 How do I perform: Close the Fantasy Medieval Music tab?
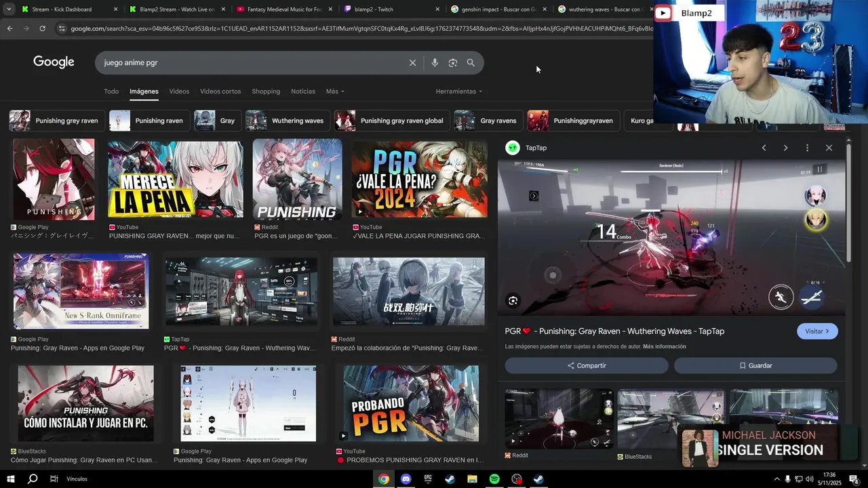tap(330, 9)
